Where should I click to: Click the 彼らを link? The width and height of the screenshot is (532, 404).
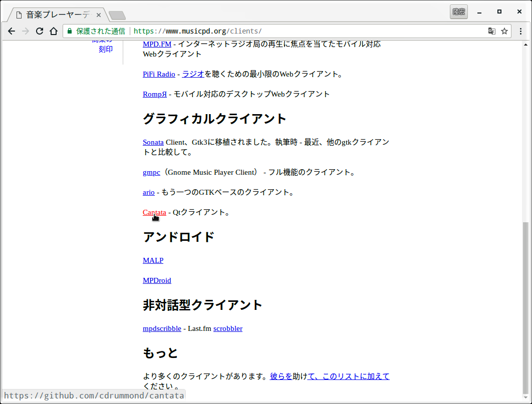click(x=281, y=376)
